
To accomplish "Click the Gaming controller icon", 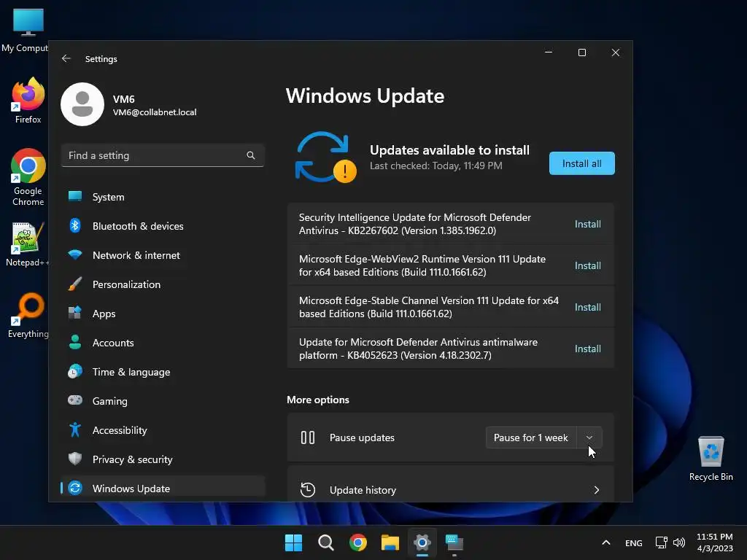I will click(75, 400).
